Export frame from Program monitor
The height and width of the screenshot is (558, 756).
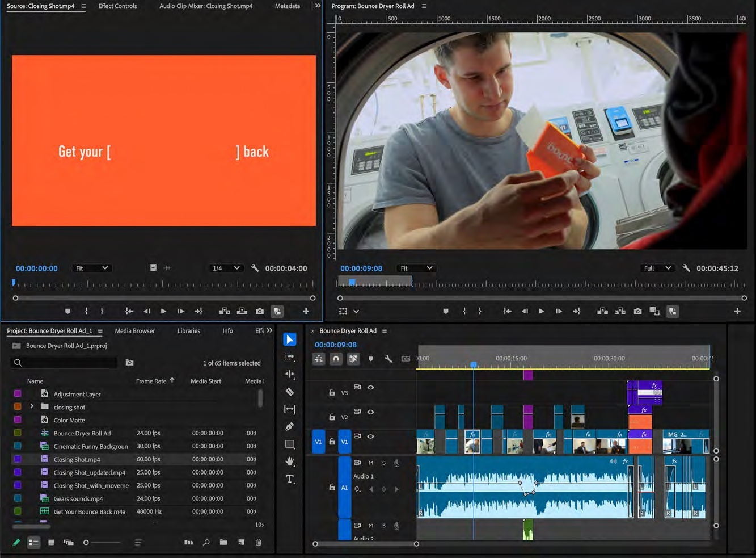(637, 311)
